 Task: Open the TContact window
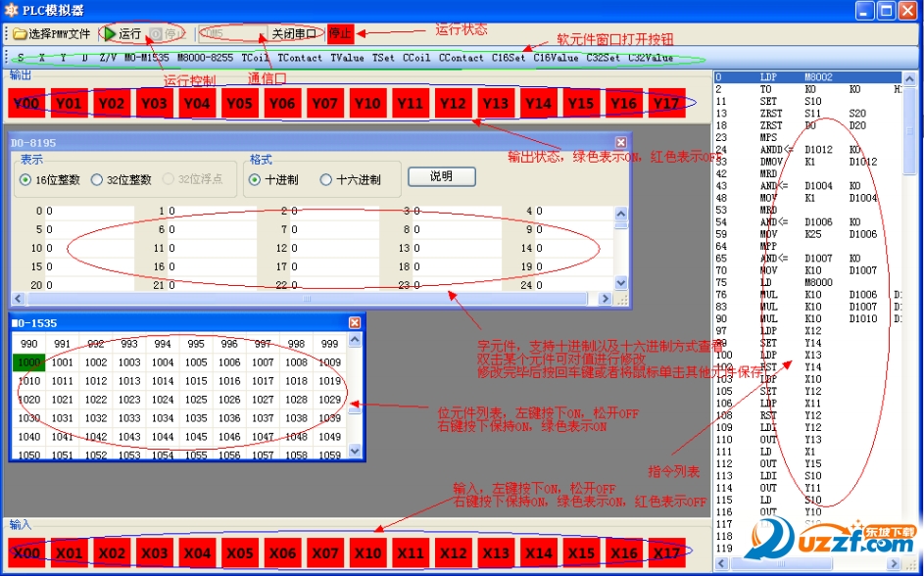(x=300, y=58)
